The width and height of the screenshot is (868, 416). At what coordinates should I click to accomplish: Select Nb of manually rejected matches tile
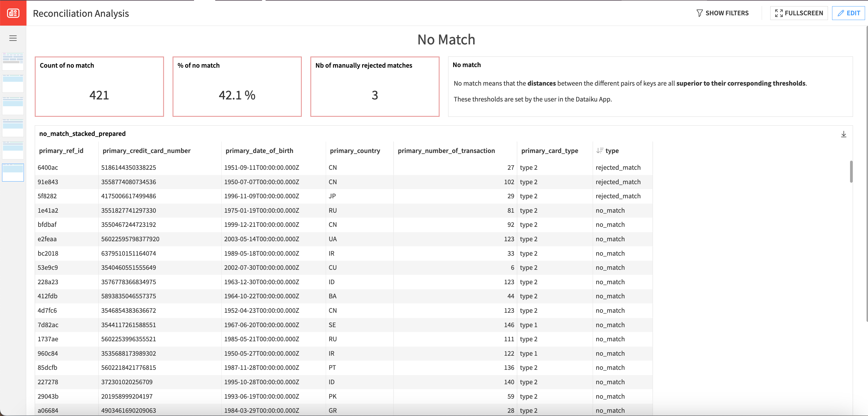375,86
